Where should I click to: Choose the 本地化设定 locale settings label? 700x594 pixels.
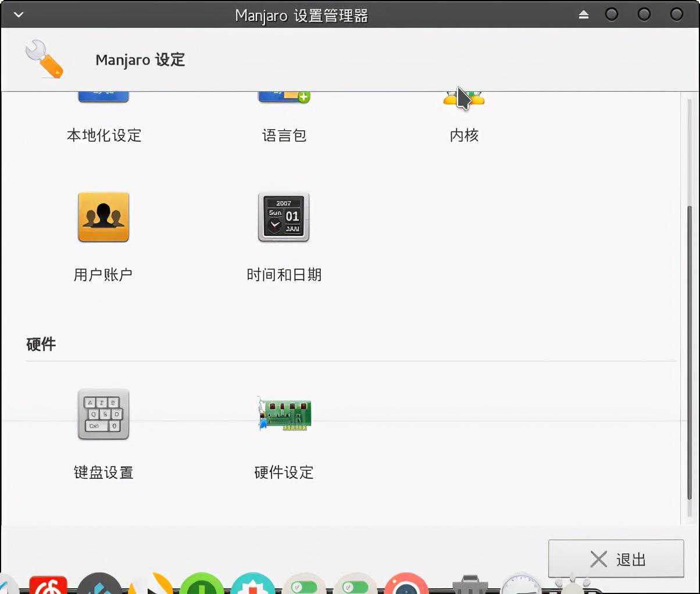pos(104,135)
